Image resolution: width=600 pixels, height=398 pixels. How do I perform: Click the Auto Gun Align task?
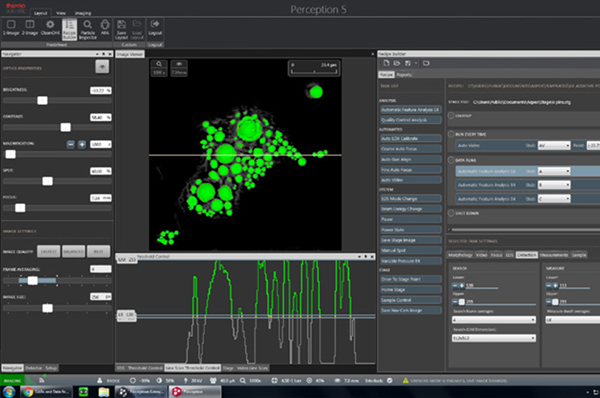point(410,159)
